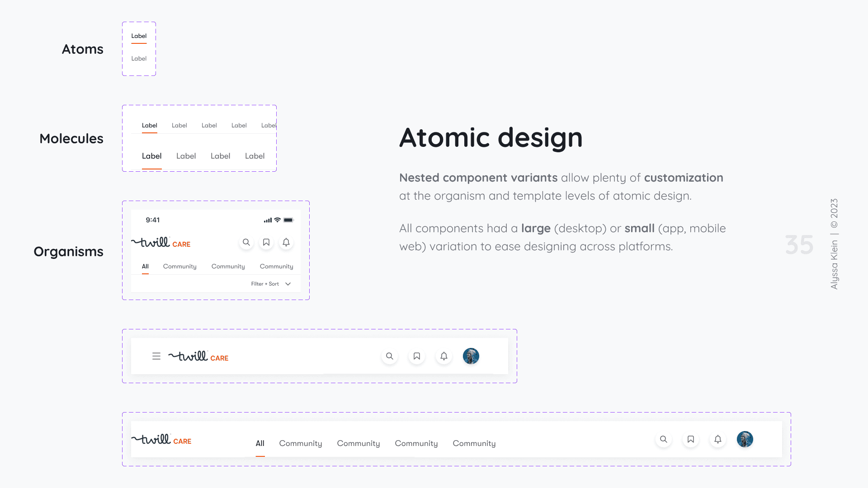868x488 pixels.
Task: Select All tab in desktop navigation
Action: click(x=260, y=444)
